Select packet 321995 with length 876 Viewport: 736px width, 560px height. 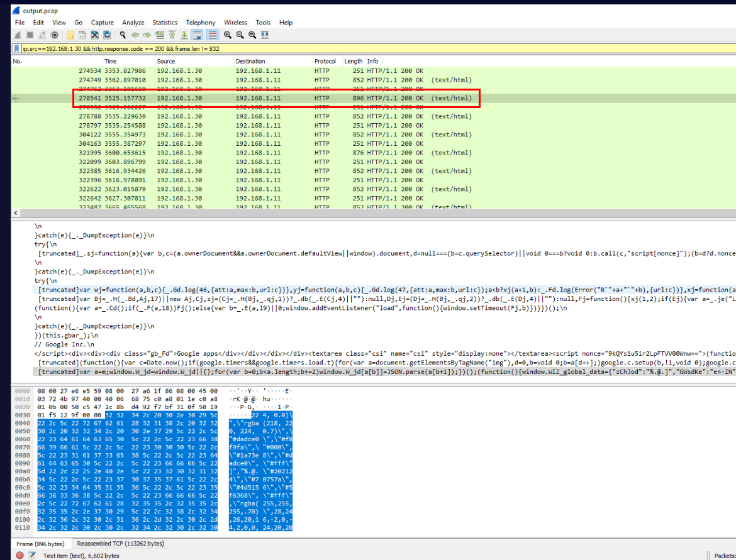374,153
